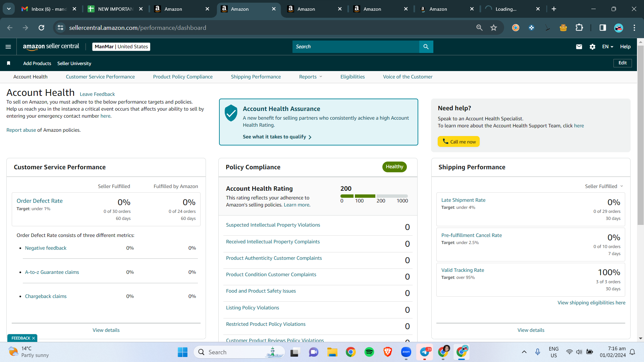Click the Amazon Seller Central logo
This screenshot has height=362, width=644.
tap(51, 47)
